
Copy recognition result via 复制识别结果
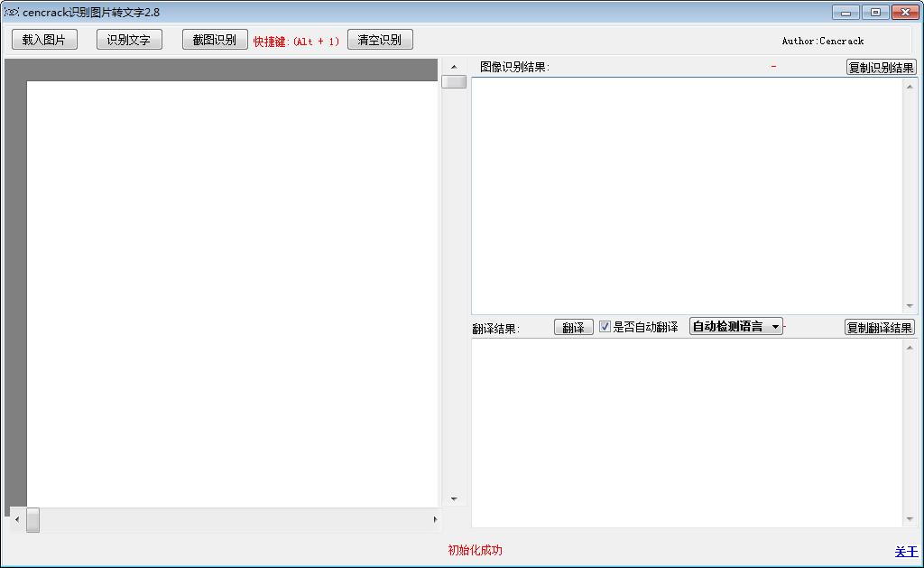click(x=882, y=67)
